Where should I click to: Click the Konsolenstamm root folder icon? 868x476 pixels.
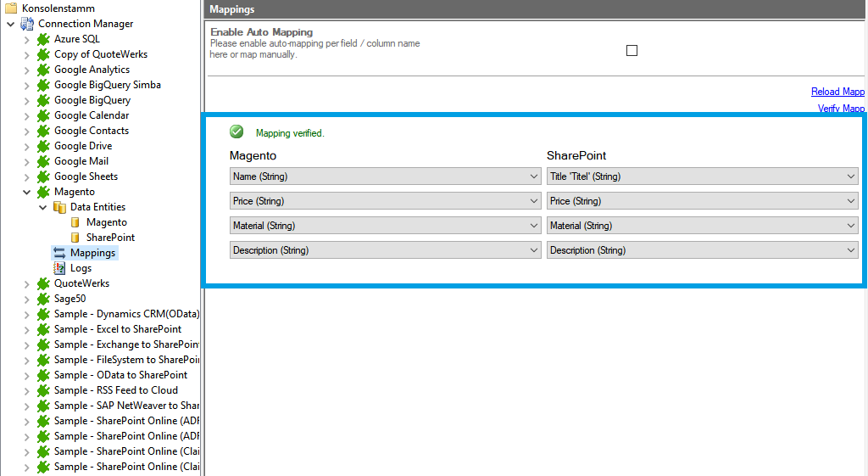pos(11,8)
